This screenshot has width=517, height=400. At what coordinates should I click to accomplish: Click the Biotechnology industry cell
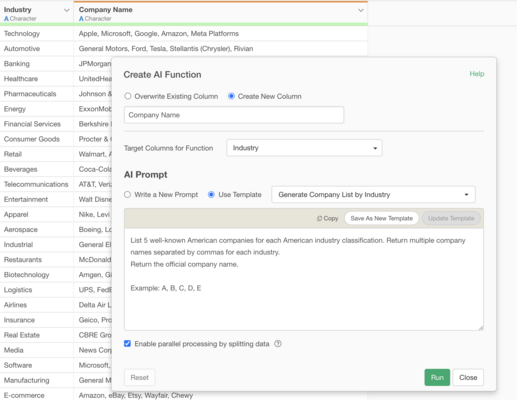pos(37,275)
